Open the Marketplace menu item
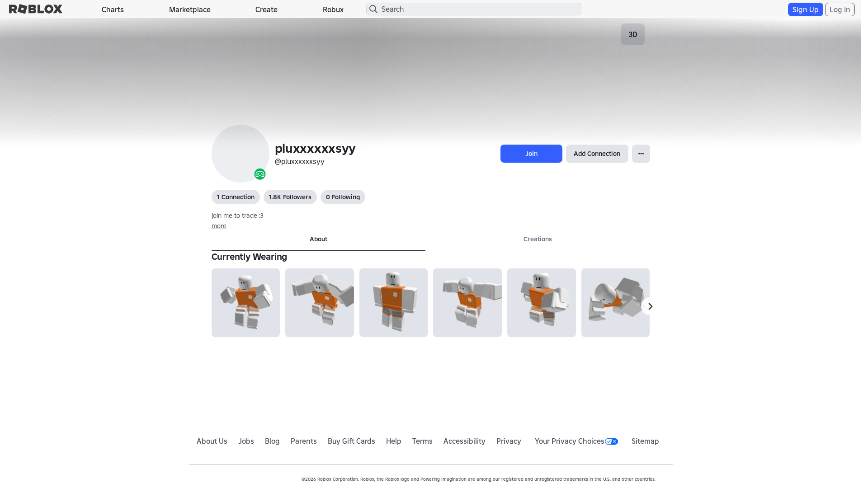The width and height of the screenshot is (868, 488). click(190, 9)
